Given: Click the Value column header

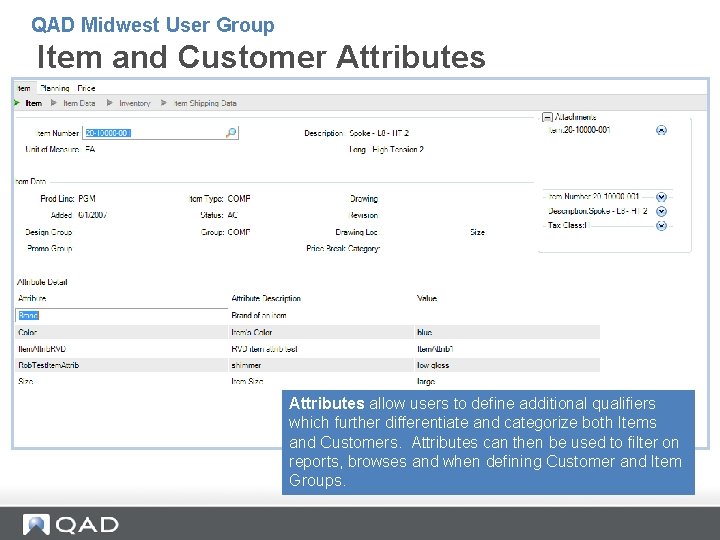Looking at the screenshot, I should pos(427,298).
